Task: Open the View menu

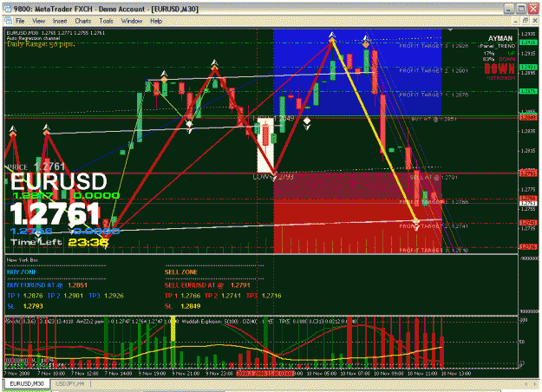Action: pos(39,21)
